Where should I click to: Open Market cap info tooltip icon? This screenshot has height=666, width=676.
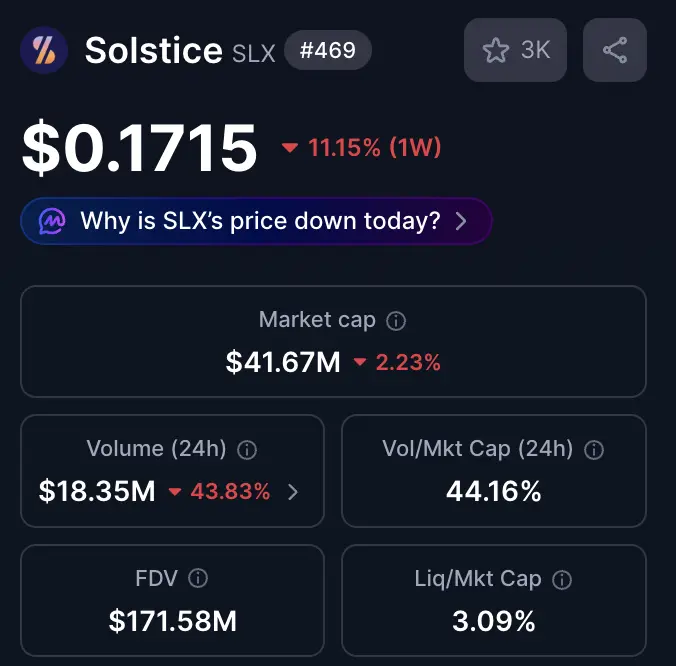(x=396, y=321)
